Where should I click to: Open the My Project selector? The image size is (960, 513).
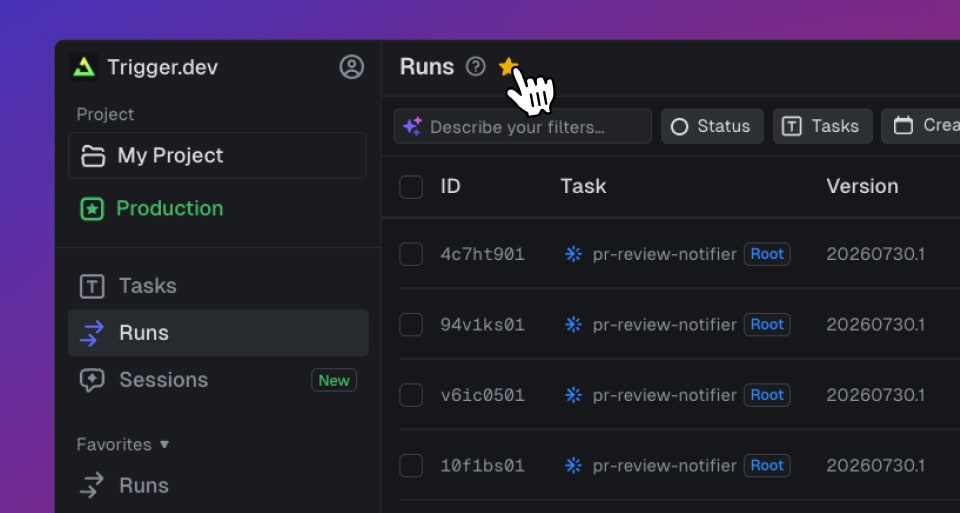[217, 155]
